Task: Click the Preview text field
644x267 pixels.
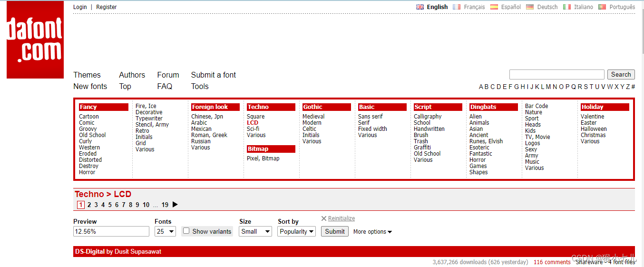Action: tap(111, 231)
